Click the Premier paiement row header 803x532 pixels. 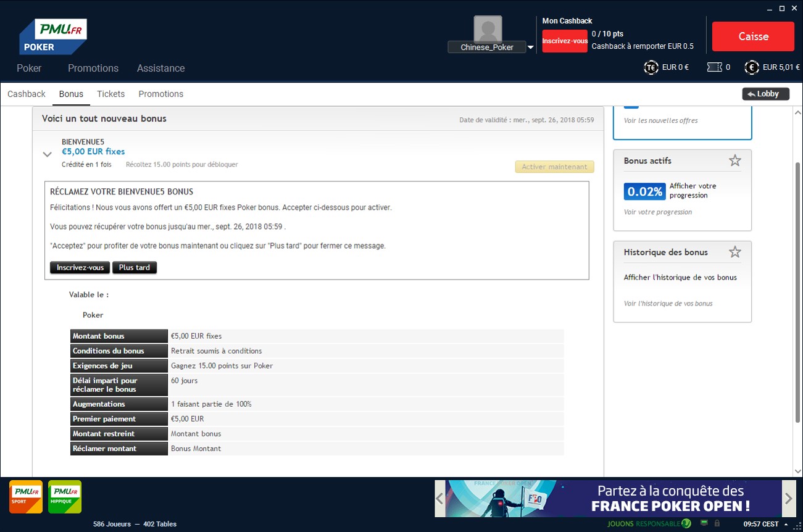119,418
